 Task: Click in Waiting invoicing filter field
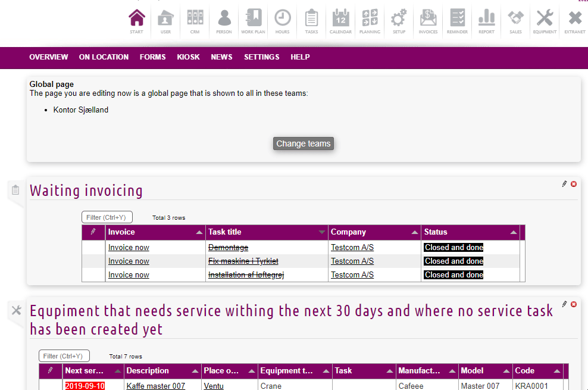107,217
